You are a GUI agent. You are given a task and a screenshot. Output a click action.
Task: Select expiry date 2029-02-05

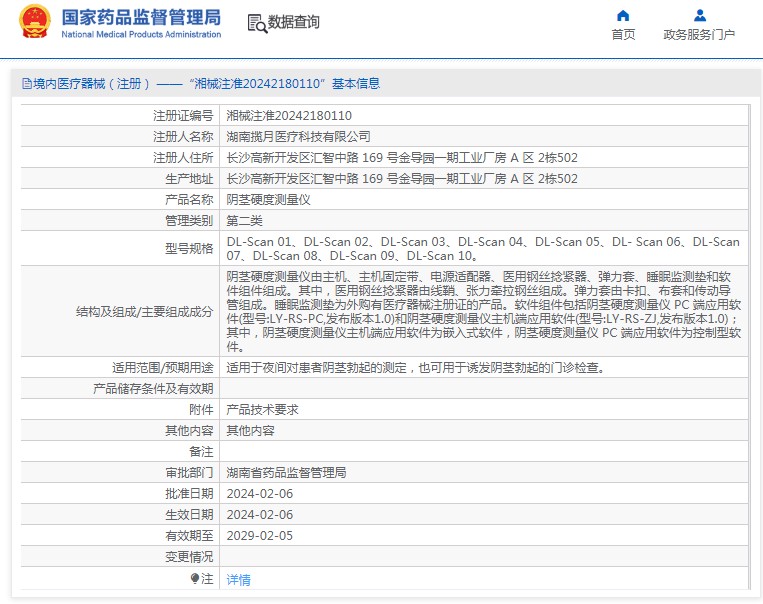tap(260, 535)
